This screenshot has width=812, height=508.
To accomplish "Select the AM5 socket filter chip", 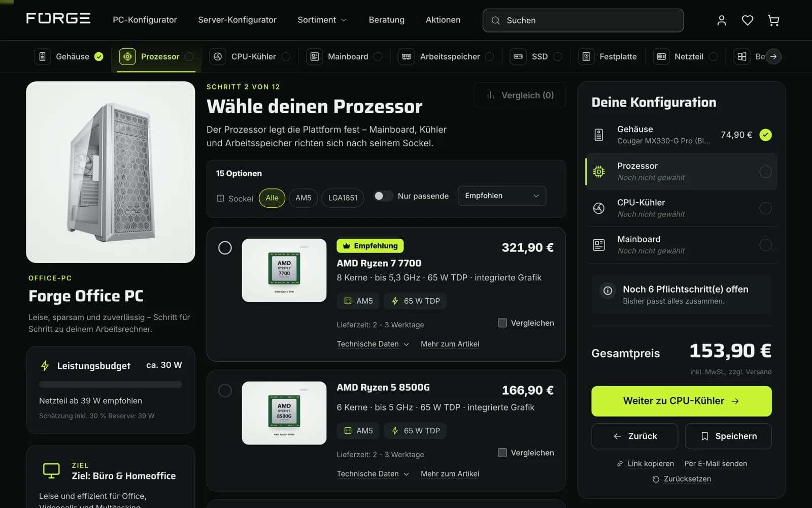I will [303, 198].
